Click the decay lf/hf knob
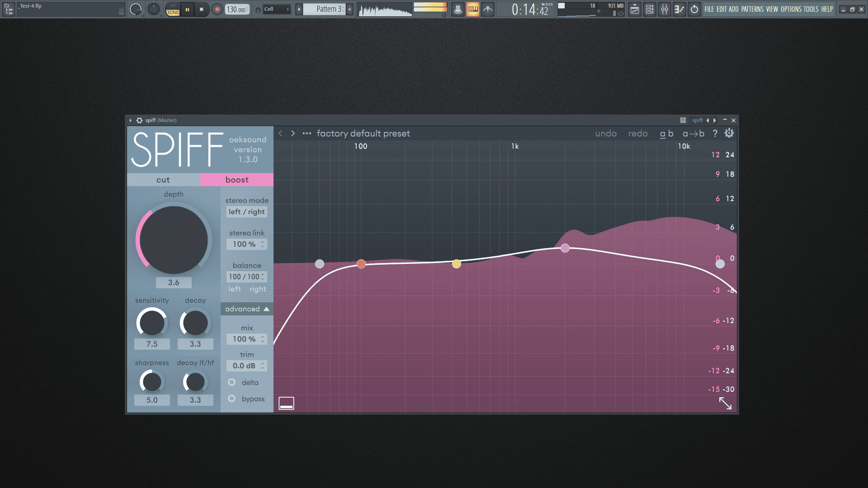 [195, 382]
